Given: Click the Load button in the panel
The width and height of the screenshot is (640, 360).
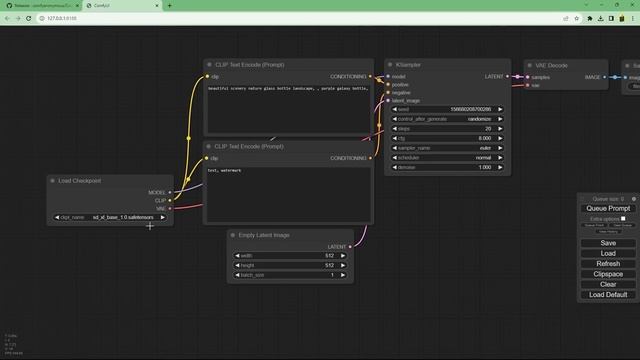Looking at the screenshot, I should [x=608, y=253].
